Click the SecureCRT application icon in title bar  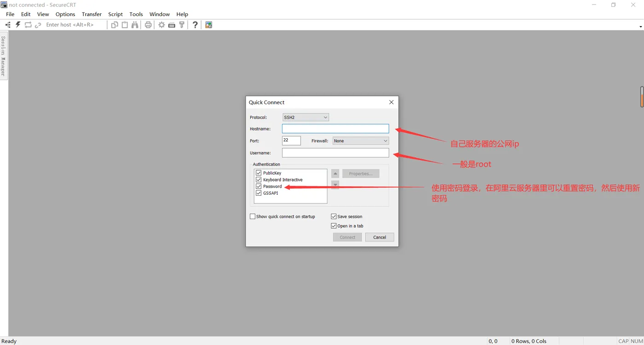pos(4,5)
